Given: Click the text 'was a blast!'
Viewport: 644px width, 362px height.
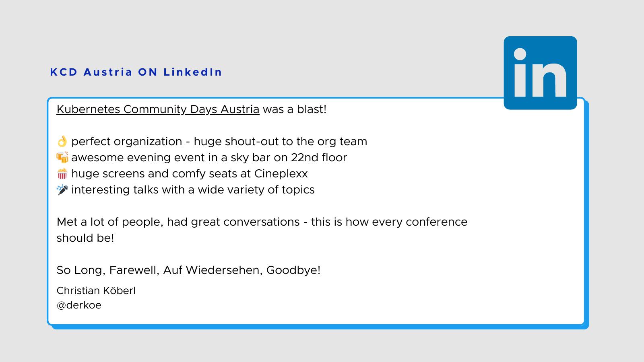Looking at the screenshot, I should [295, 109].
